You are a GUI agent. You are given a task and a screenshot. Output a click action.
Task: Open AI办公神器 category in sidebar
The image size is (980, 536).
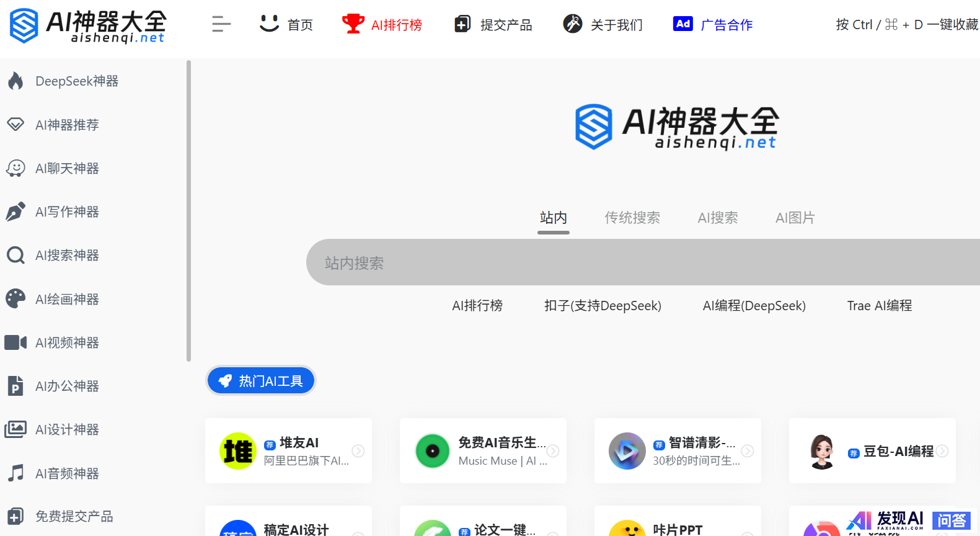pyautogui.click(x=67, y=386)
